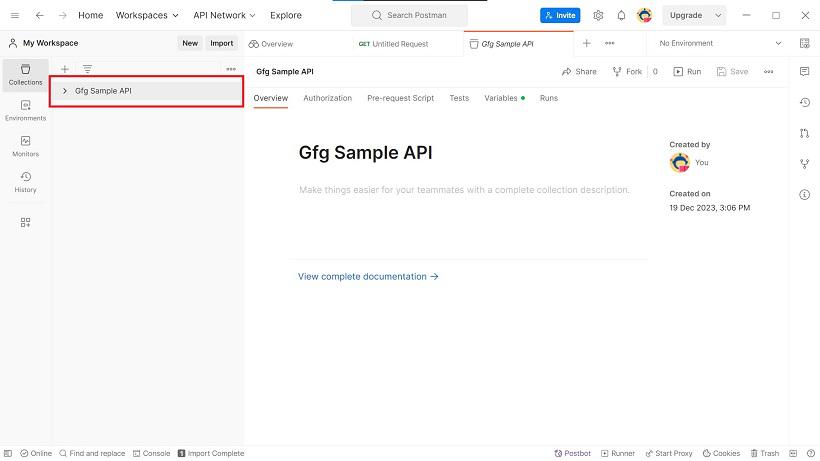Fork the collection

[x=627, y=72]
